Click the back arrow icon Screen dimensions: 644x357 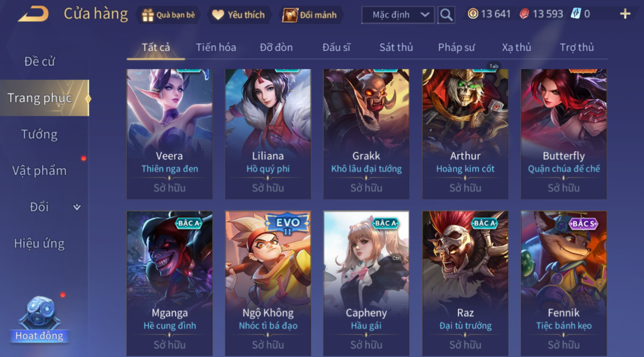tap(34, 14)
